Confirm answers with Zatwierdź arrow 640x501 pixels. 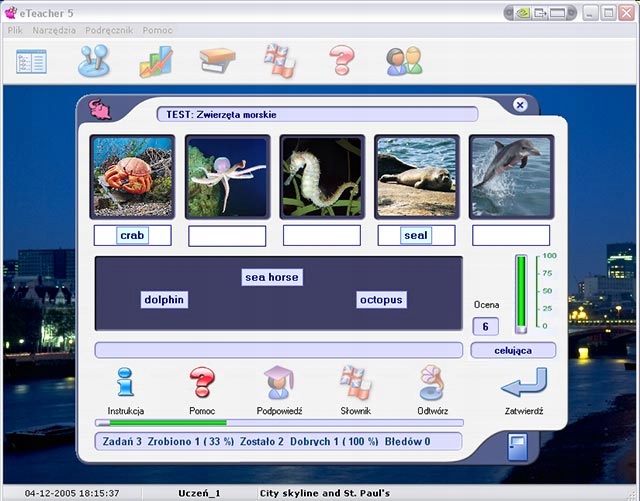[x=524, y=385]
